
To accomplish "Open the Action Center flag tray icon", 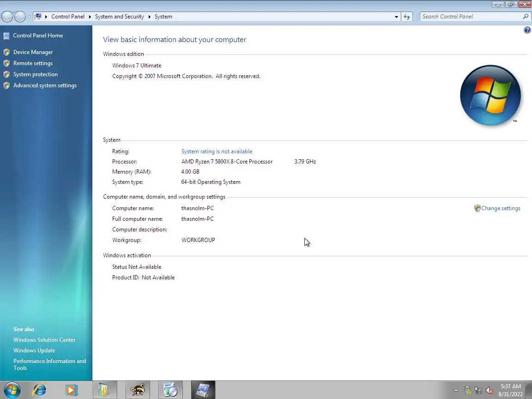I will pos(467,391).
